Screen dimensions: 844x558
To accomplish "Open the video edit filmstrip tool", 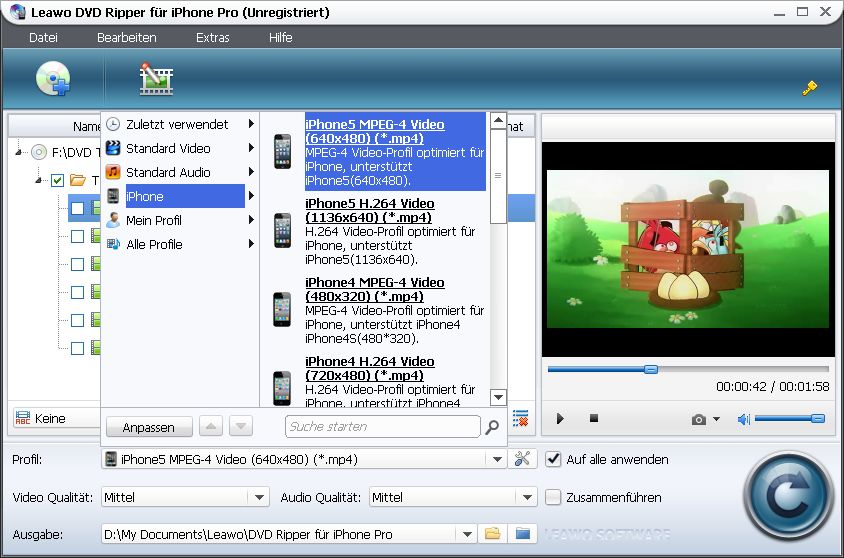I will 156,80.
